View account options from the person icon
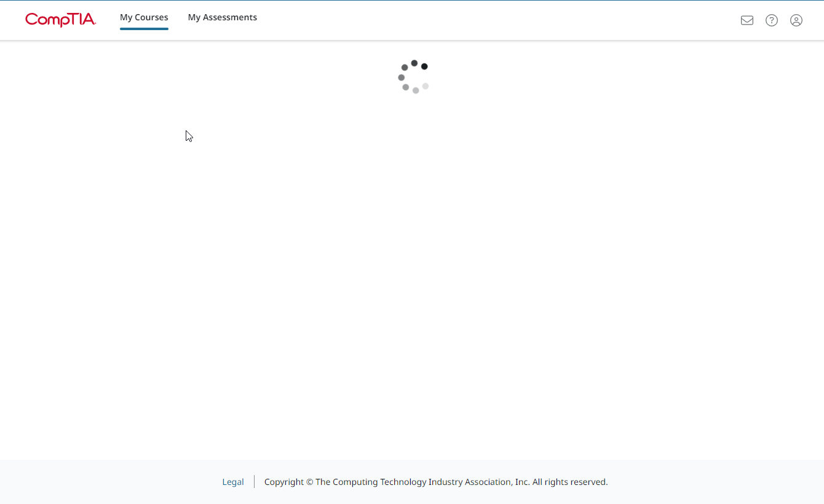The height and width of the screenshot is (504, 824). click(796, 20)
